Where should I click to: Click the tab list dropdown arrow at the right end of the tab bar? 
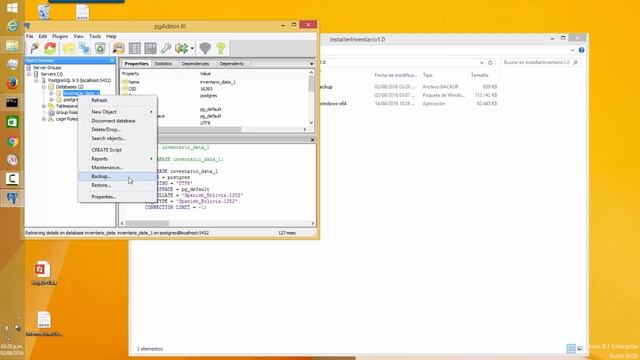(x=311, y=64)
